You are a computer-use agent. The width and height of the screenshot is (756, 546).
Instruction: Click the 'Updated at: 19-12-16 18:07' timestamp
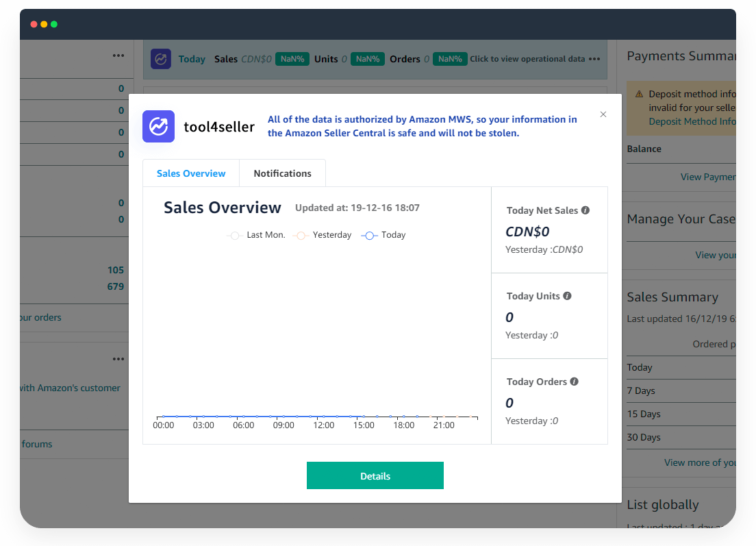click(357, 208)
